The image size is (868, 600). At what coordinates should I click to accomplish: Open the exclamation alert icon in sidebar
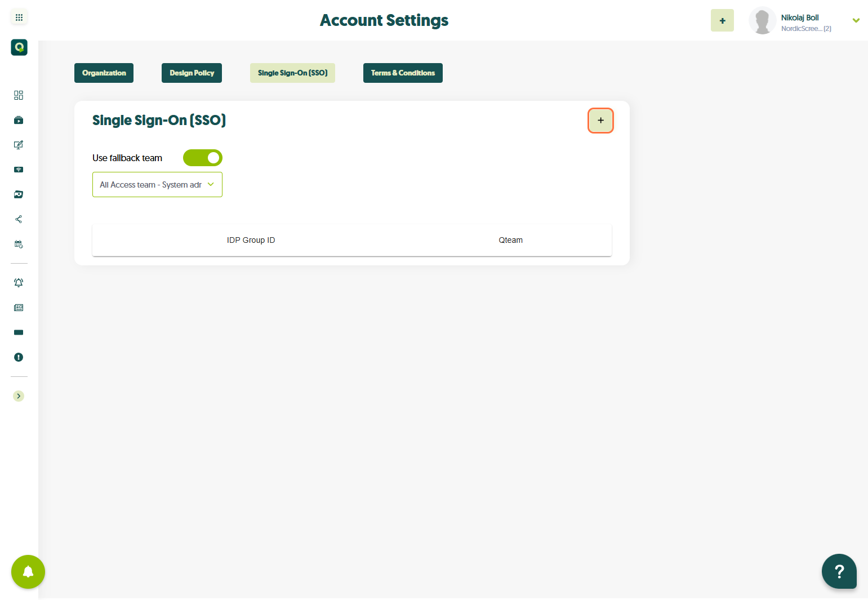(19, 357)
